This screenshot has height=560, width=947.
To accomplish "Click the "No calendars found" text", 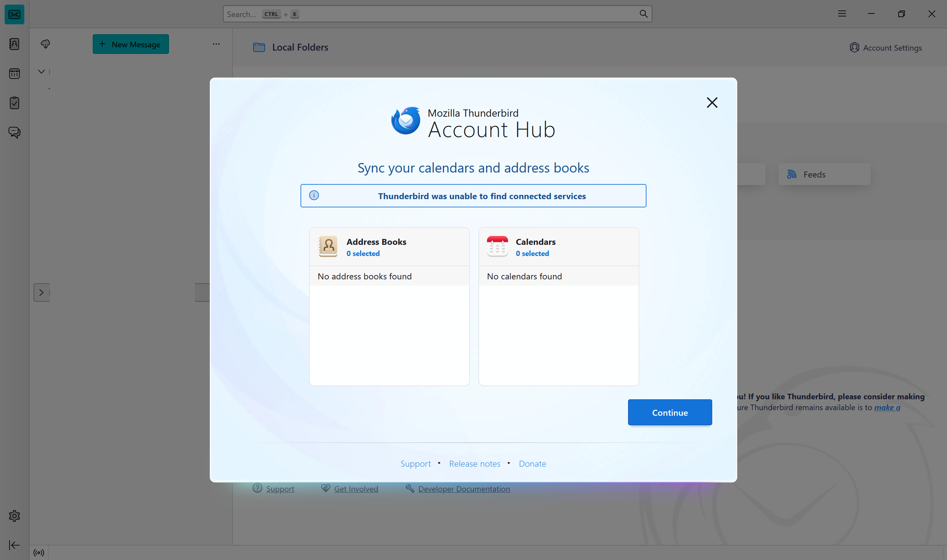I will (524, 276).
